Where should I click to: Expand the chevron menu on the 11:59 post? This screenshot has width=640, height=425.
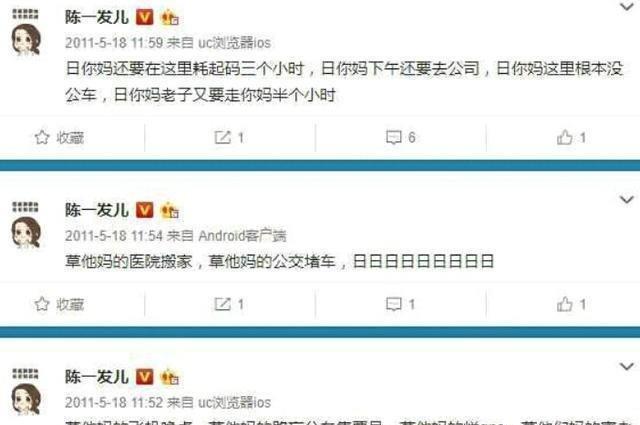(627, 7)
